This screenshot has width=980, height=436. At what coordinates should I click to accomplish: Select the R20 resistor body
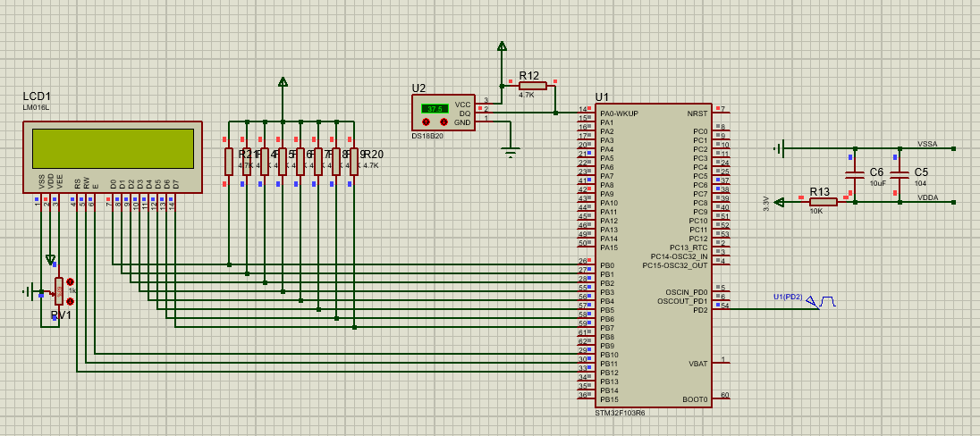click(x=354, y=161)
